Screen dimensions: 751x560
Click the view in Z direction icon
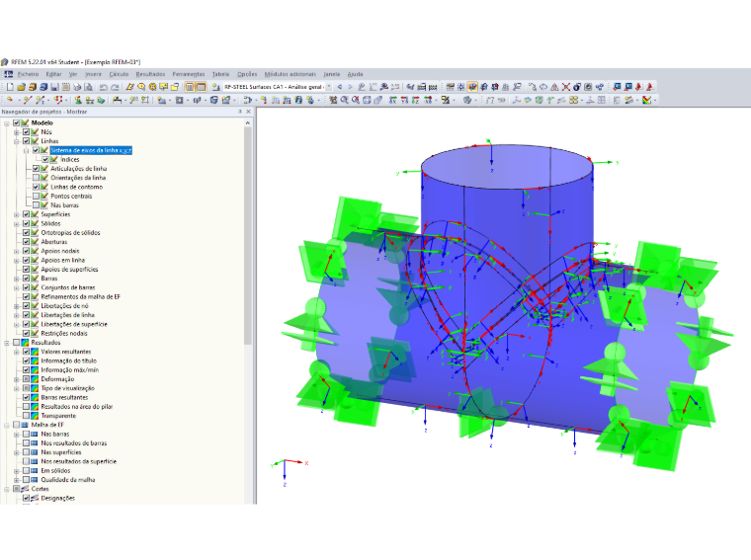point(415,100)
